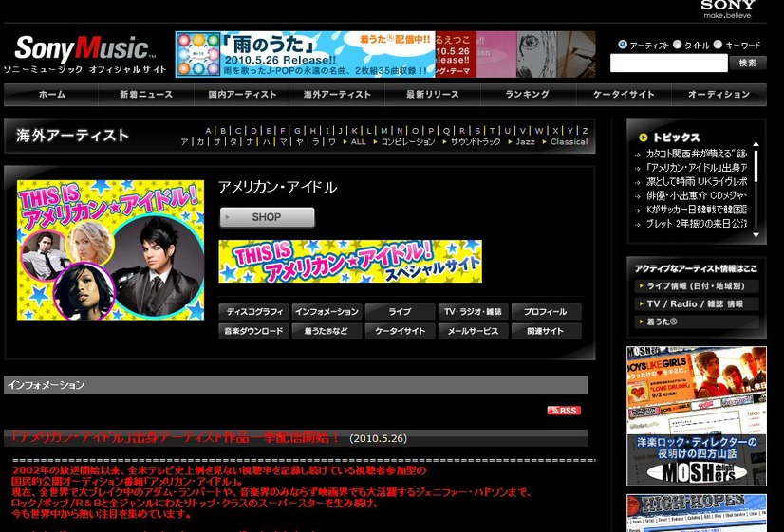
Task: Open the オーディション nav item
Action: pyautogui.click(x=719, y=95)
